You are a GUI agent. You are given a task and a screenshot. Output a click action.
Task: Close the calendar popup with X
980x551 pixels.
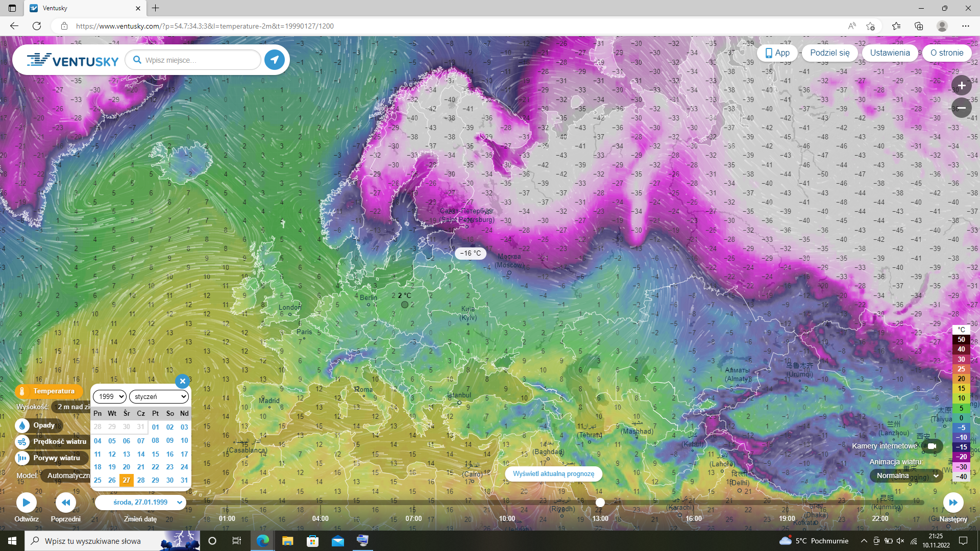point(182,381)
